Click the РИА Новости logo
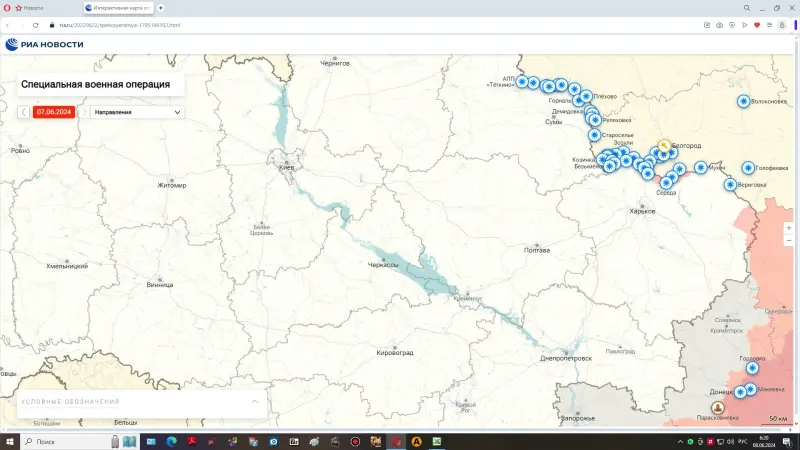This screenshot has width=800, height=450. pos(44,44)
